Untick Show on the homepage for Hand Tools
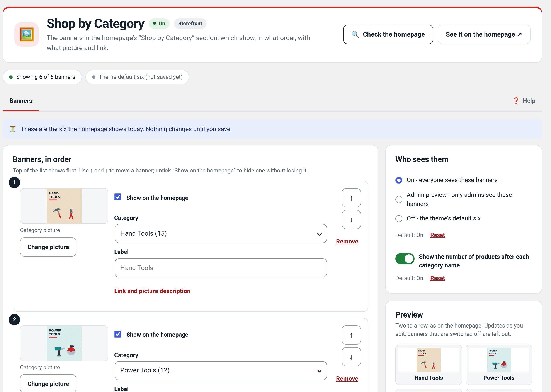Image resolution: width=551 pixels, height=392 pixels. tap(118, 197)
